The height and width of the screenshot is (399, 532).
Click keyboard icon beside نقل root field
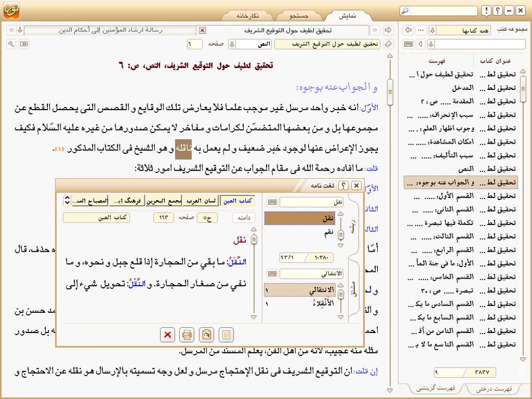(272, 202)
